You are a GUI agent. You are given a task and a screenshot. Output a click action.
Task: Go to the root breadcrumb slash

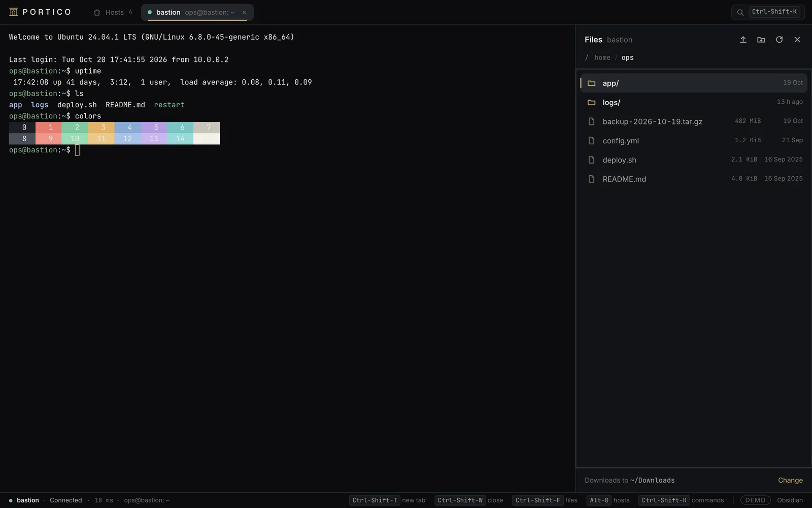click(x=587, y=57)
